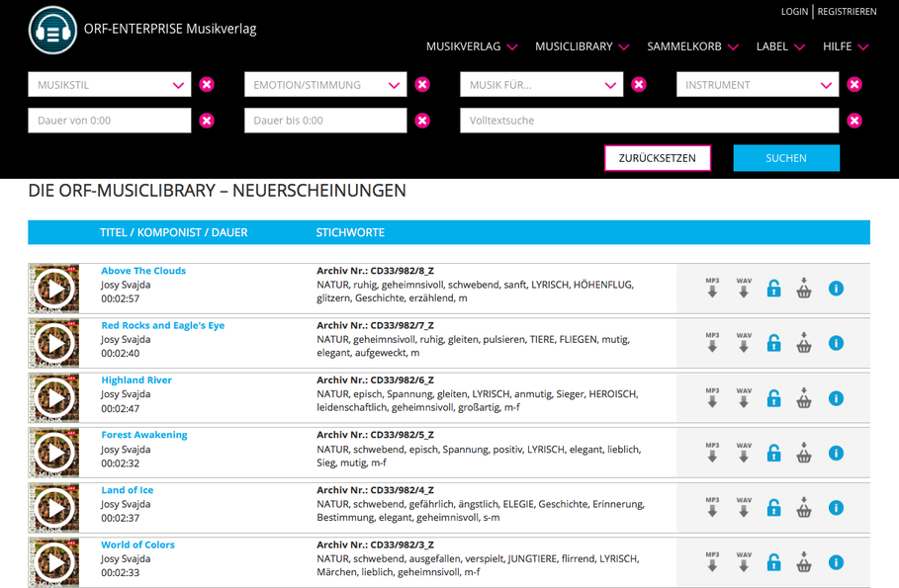Show info for Highland River

(x=836, y=397)
